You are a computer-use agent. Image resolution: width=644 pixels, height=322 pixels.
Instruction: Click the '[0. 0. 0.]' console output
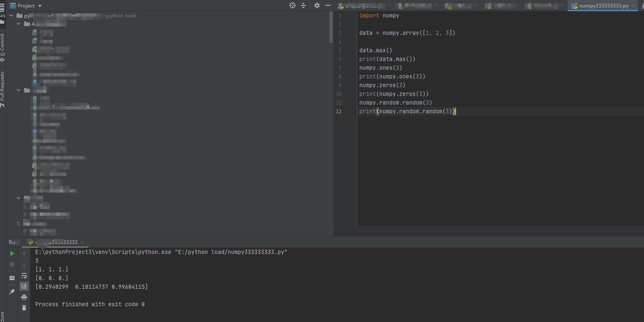tap(52, 278)
